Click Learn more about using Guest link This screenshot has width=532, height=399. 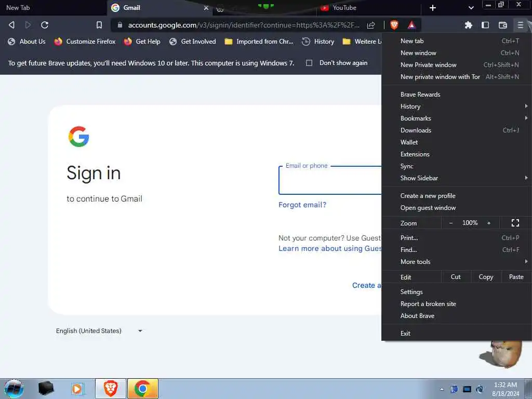coord(330,248)
